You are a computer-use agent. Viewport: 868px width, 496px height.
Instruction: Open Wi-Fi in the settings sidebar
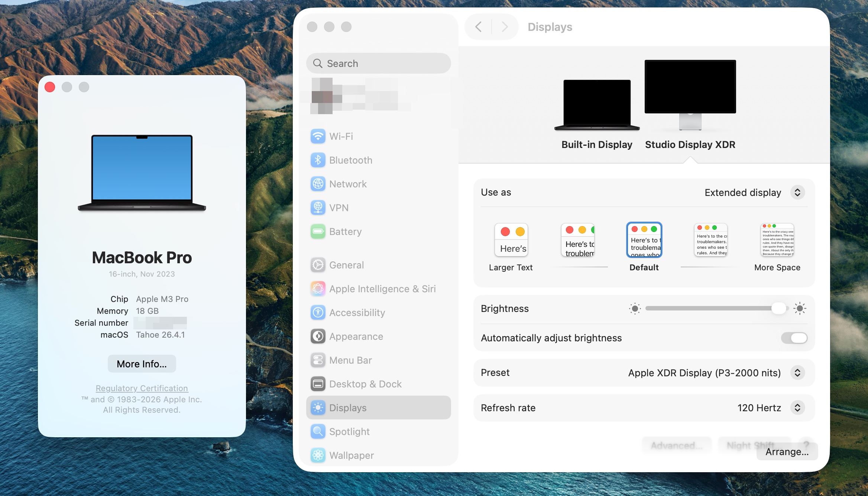tap(379, 136)
